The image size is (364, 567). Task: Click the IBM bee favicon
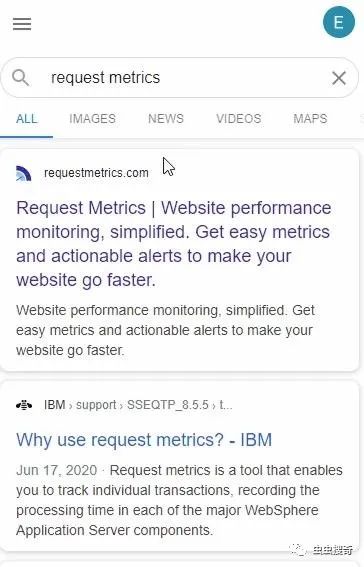(x=24, y=405)
